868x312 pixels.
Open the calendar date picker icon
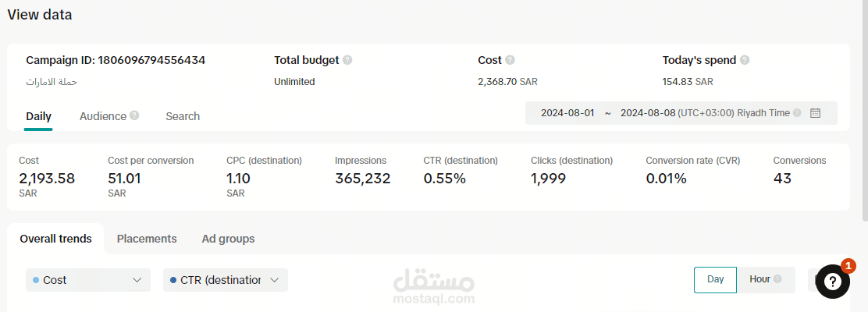(x=815, y=113)
